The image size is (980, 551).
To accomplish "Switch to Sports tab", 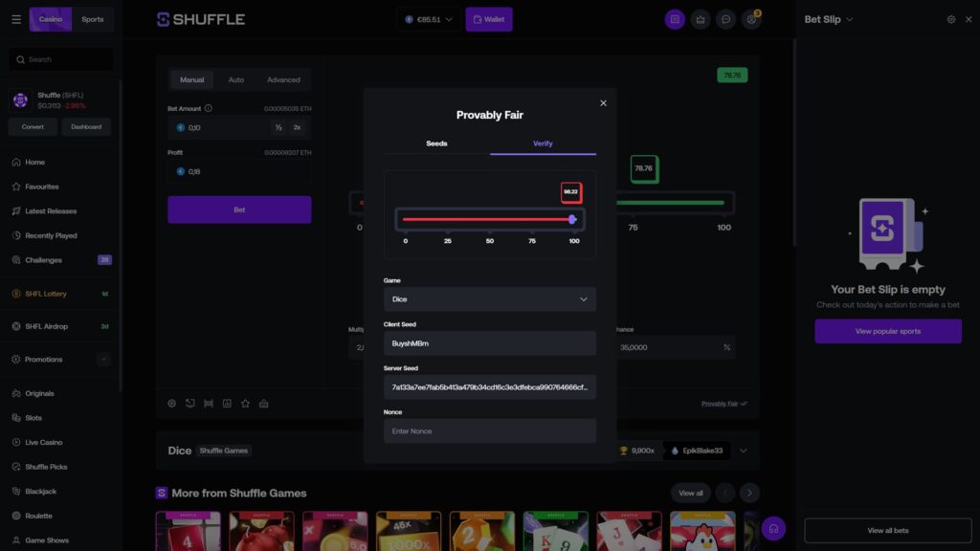I will click(x=93, y=19).
